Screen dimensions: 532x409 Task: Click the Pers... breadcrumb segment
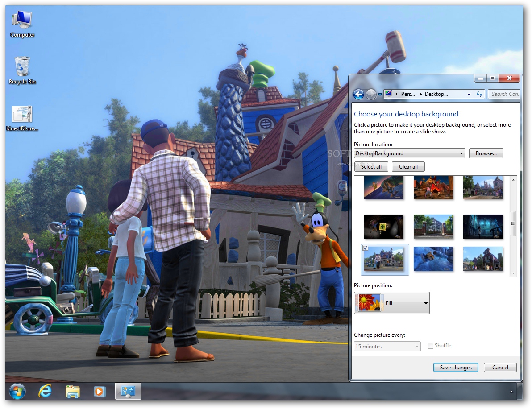pos(408,94)
